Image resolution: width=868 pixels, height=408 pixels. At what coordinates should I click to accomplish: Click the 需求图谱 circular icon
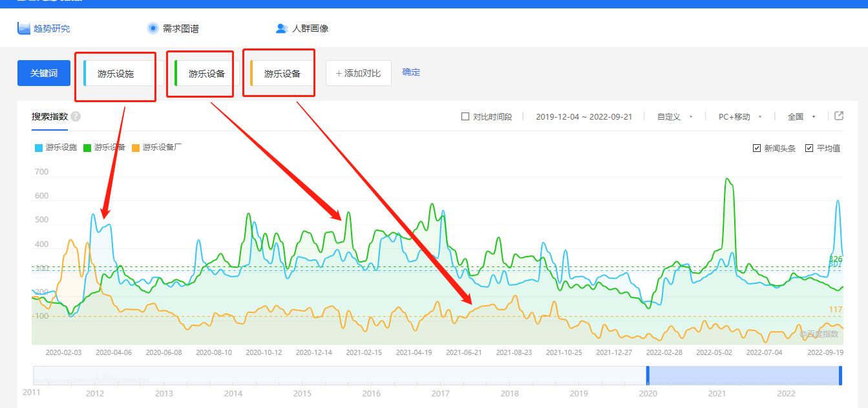[153, 28]
